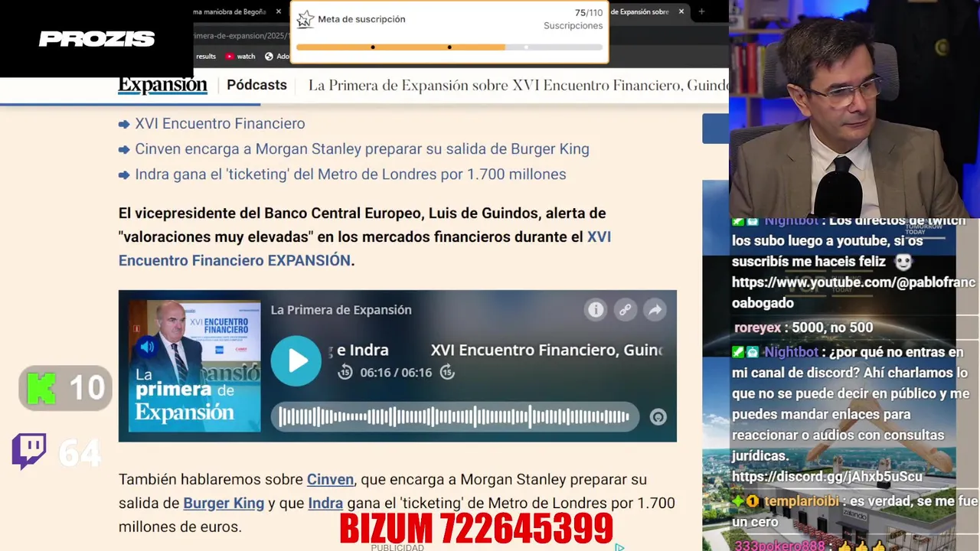Play the La Primera de Expansión podcast
The width and height of the screenshot is (980, 551).
pyautogui.click(x=296, y=360)
